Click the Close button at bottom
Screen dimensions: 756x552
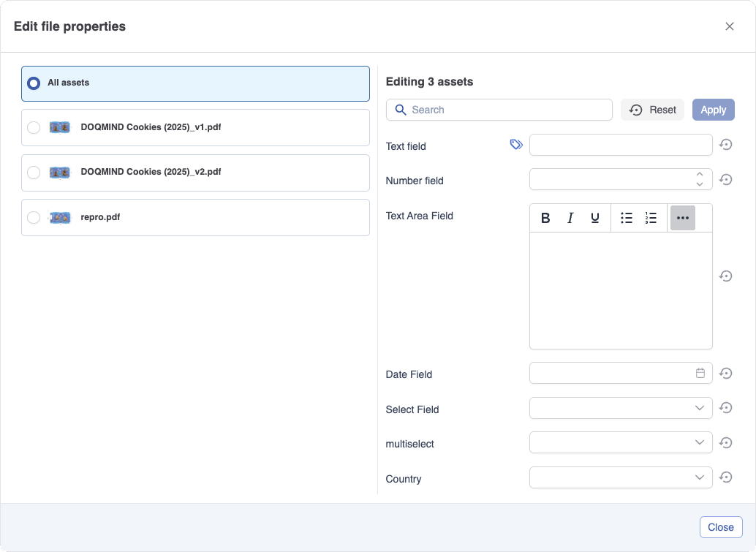(x=721, y=527)
